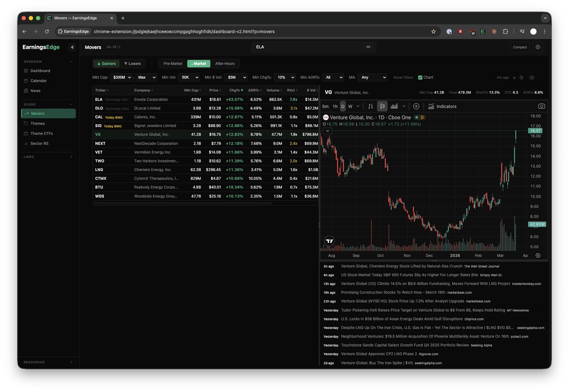This screenshot has height=392, width=569.
Task: Click the camera icon beside the info icon
Action: tap(532, 77)
